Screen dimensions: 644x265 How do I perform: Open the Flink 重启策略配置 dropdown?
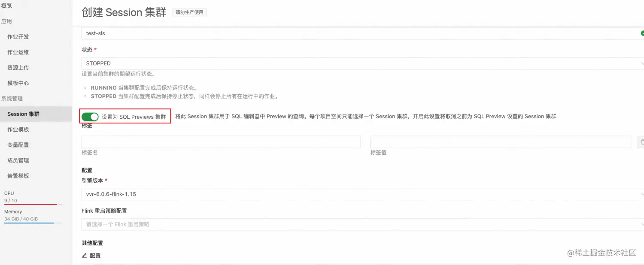click(363, 224)
